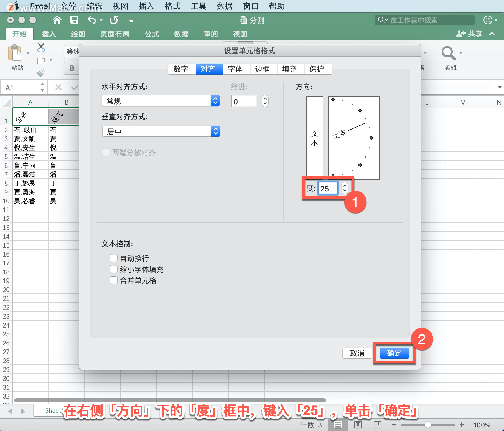This screenshot has width=504, height=431.
Task: Toggle Bold formatting button
Action: [x=72, y=68]
